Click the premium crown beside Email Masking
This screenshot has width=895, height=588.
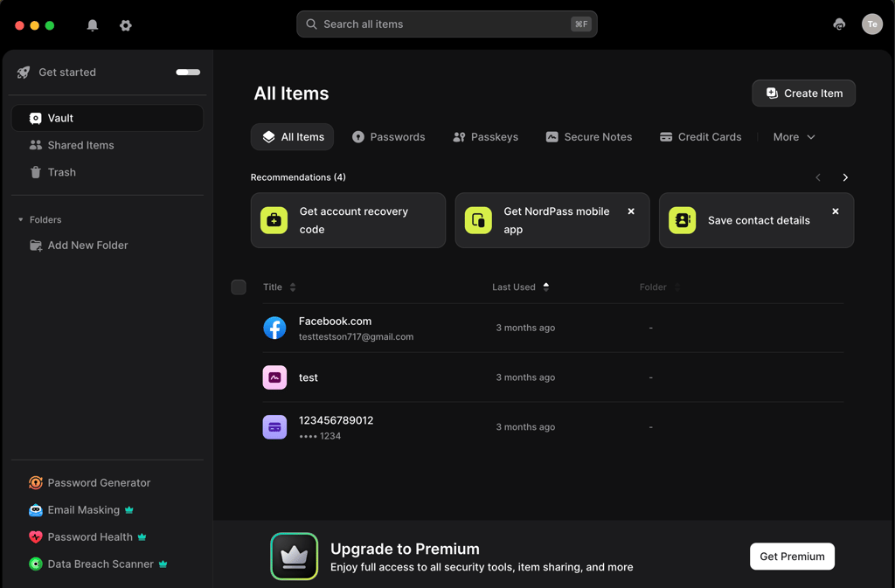click(129, 510)
